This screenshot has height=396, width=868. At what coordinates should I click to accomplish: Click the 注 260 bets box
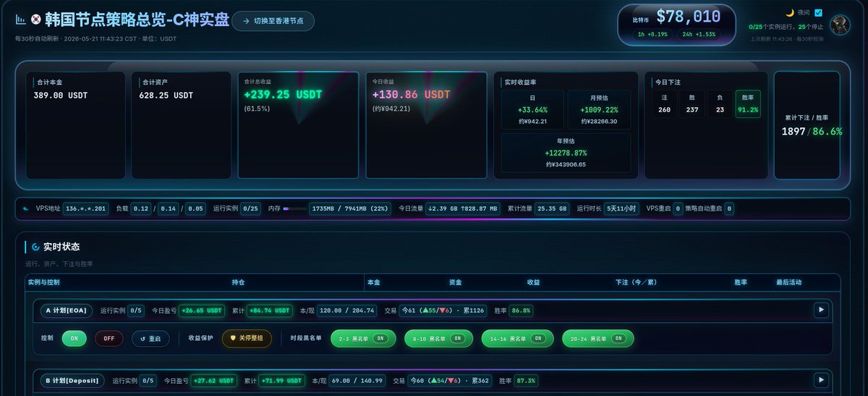[x=665, y=104]
